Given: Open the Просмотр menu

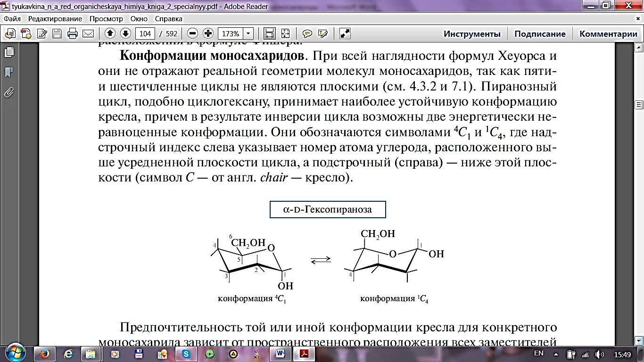Looking at the screenshot, I should pos(106,19).
